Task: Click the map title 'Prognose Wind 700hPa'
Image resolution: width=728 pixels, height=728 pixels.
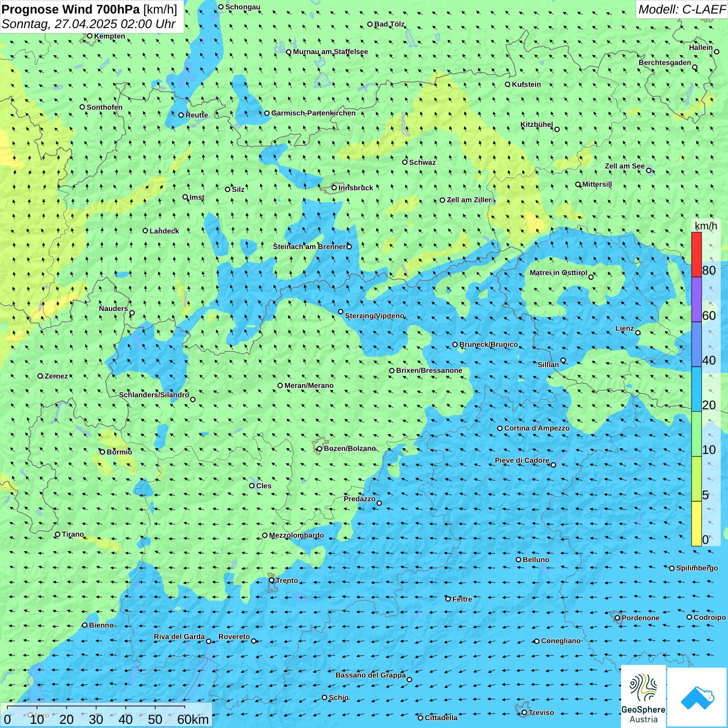Action: coord(71,9)
